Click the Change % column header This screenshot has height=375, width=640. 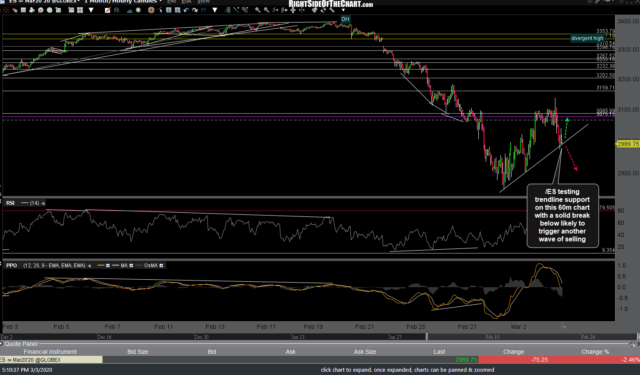(595, 352)
